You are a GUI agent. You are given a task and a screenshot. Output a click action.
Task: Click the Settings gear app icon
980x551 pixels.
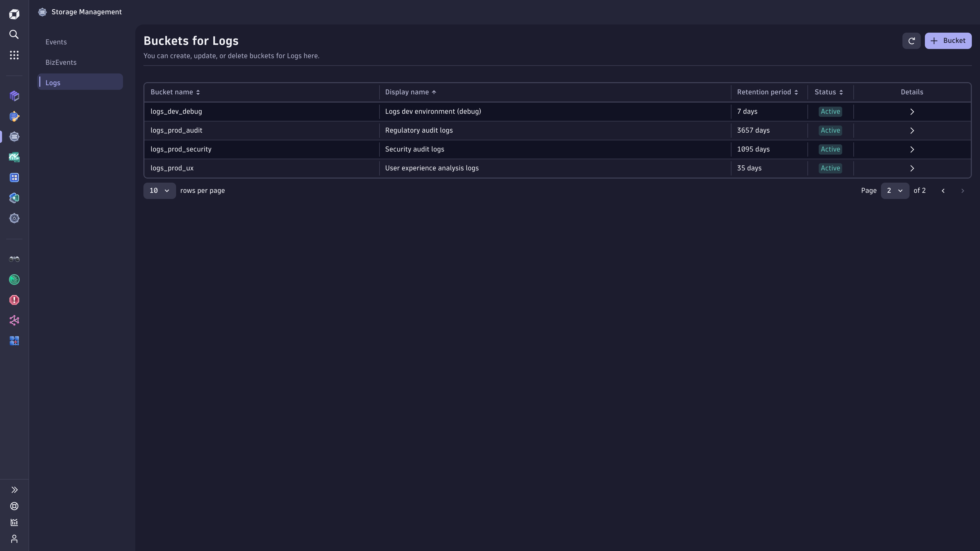pyautogui.click(x=14, y=218)
